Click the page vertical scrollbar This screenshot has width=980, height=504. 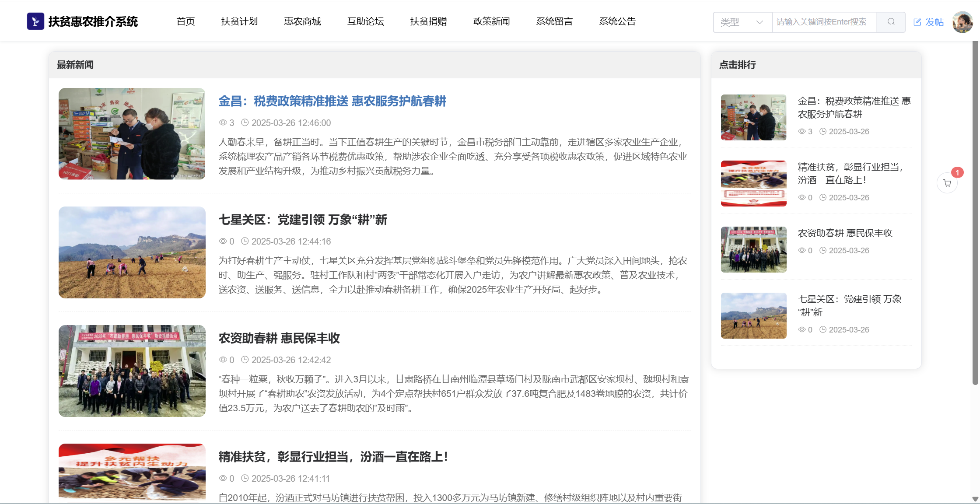(975, 219)
